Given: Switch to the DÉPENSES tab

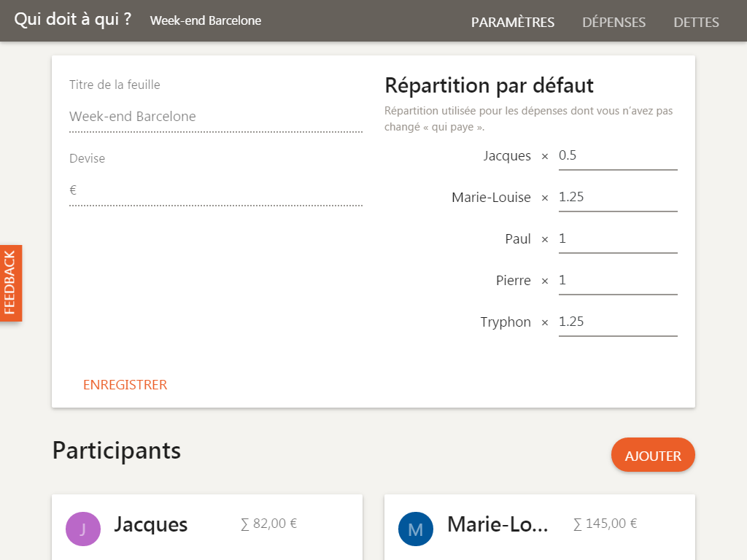Looking at the screenshot, I should pyautogui.click(x=614, y=22).
